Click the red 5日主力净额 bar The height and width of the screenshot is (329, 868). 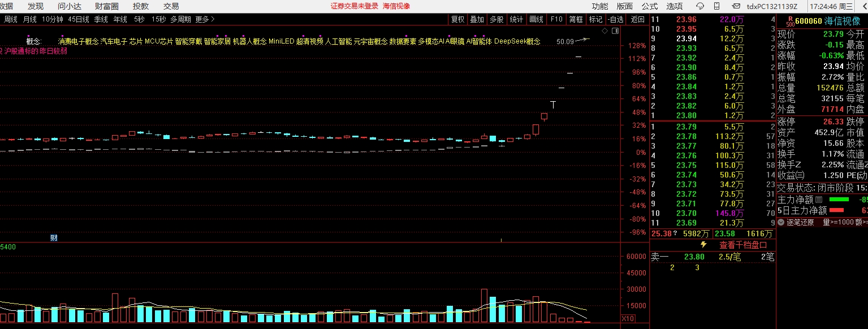click(x=836, y=210)
